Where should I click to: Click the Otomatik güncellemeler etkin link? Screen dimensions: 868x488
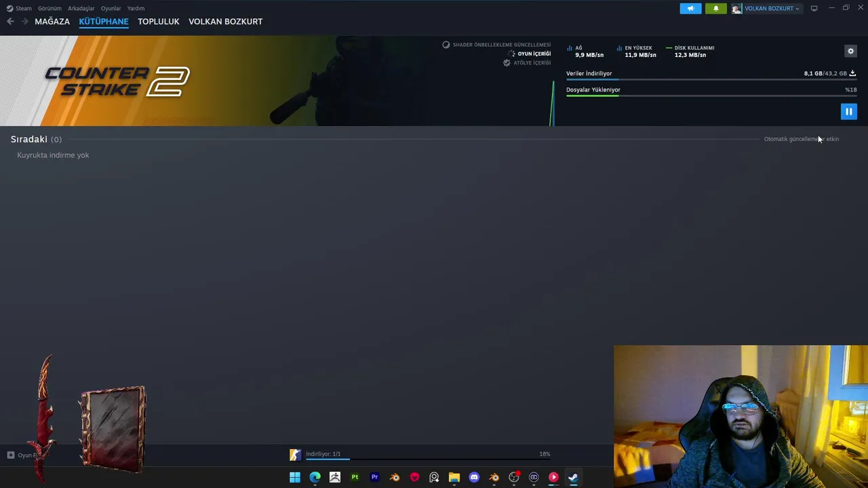coord(802,139)
